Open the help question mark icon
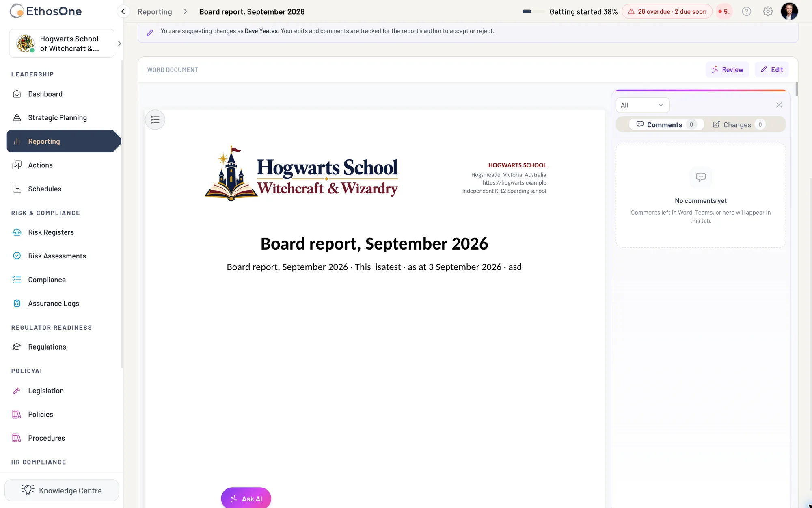Screen dimensions: 812x508 tap(746, 11)
